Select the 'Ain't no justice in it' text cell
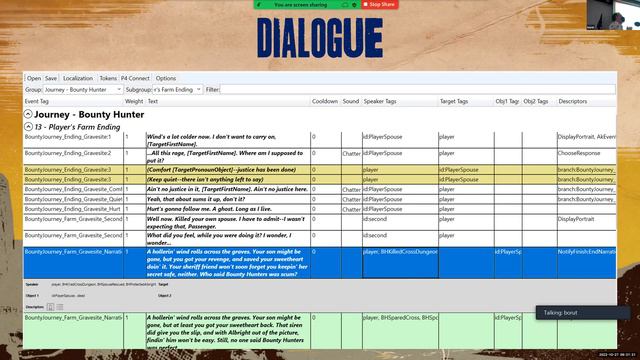The height and width of the screenshot is (360, 640). click(228, 189)
